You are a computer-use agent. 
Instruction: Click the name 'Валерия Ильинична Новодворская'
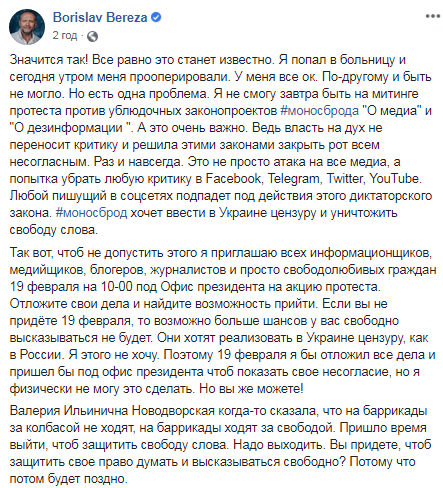112,411
